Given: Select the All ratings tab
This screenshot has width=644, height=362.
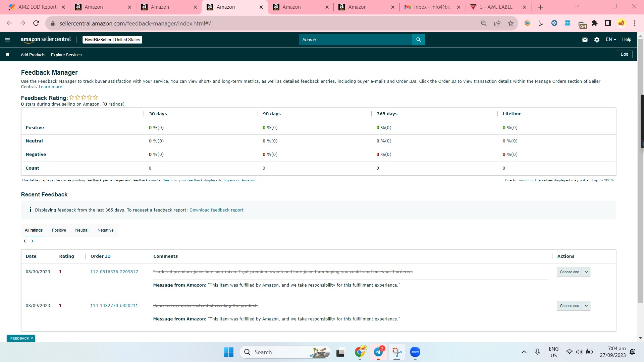Looking at the screenshot, I should point(34,230).
